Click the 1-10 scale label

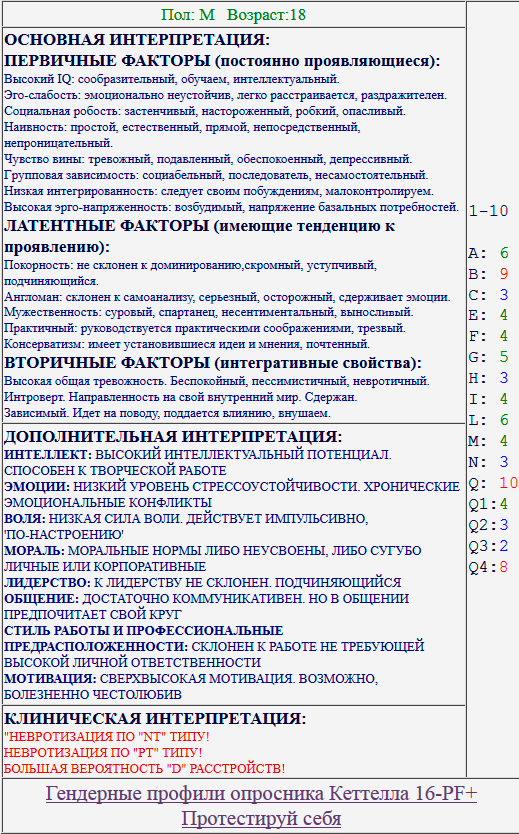point(489,211)
